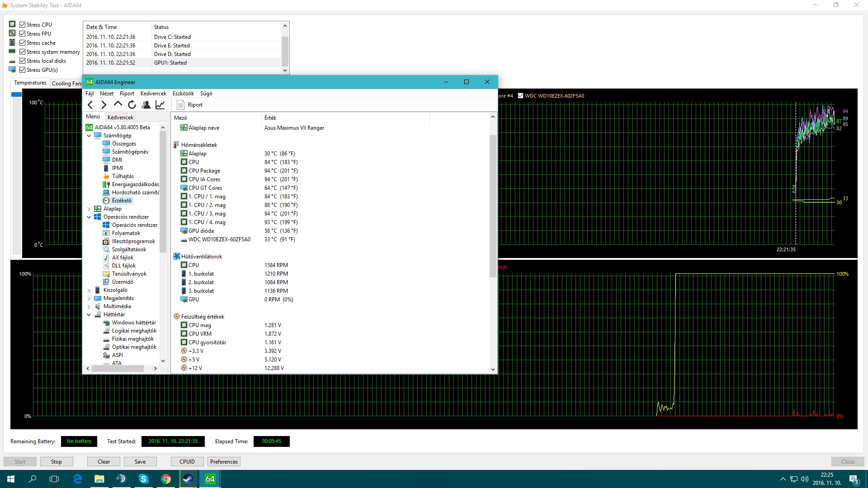
Task: Select Folyamatok in the tree
Action: [x=126, y=233]
